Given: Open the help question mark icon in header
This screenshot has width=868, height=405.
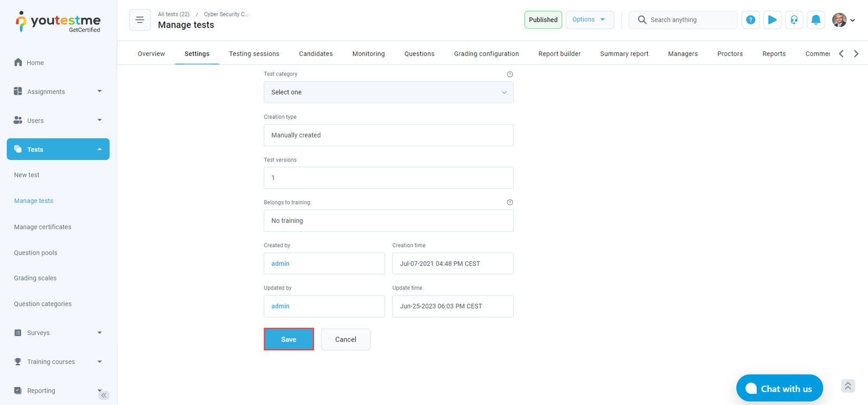Looking at the screenshot, I should [x=750, y=20].
